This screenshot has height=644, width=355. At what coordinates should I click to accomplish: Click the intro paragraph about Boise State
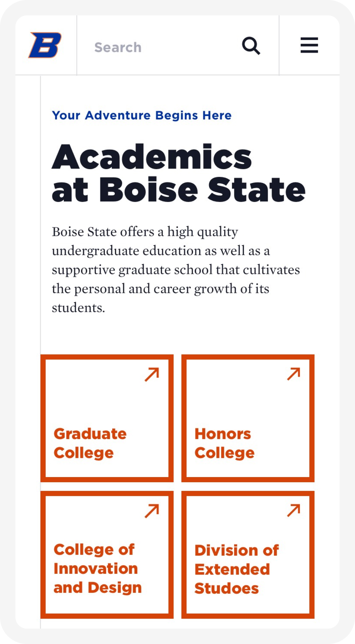point(176,269)
